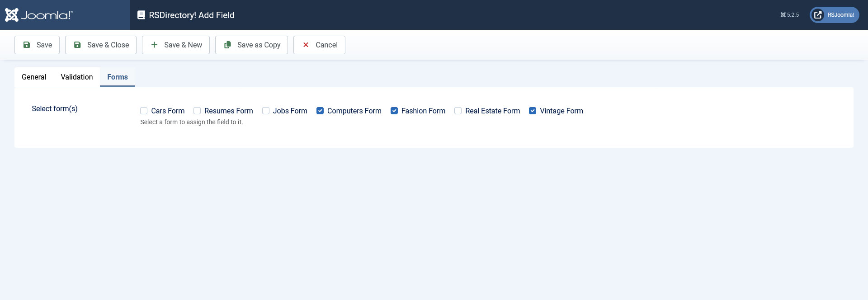Check the Real Estate Form checkbox
This screenshot has width=868, height=300.
458,111
